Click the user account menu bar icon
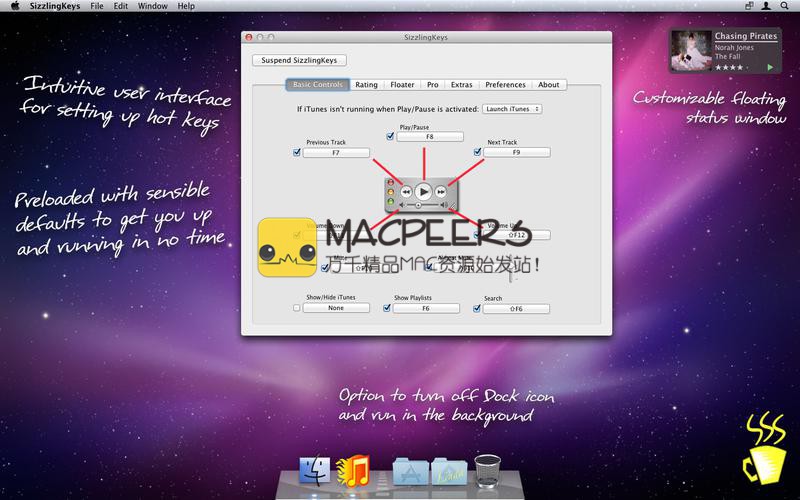Screen dimensions: 800x500 [766, 6]
